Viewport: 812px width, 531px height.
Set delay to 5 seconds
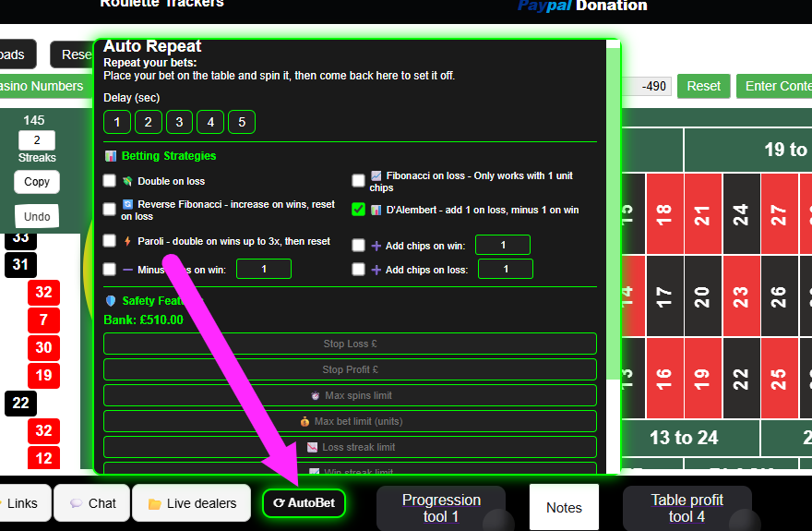click(241, 122)
